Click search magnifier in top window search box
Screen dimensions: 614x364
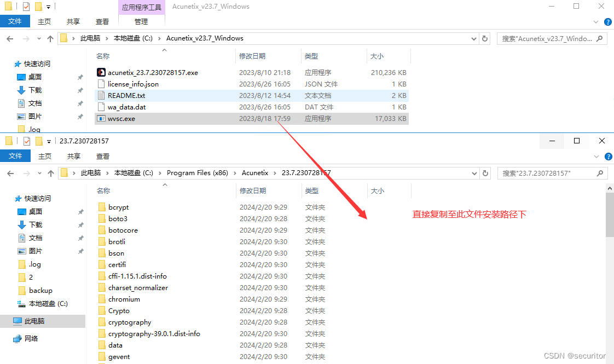click(600, 38)
